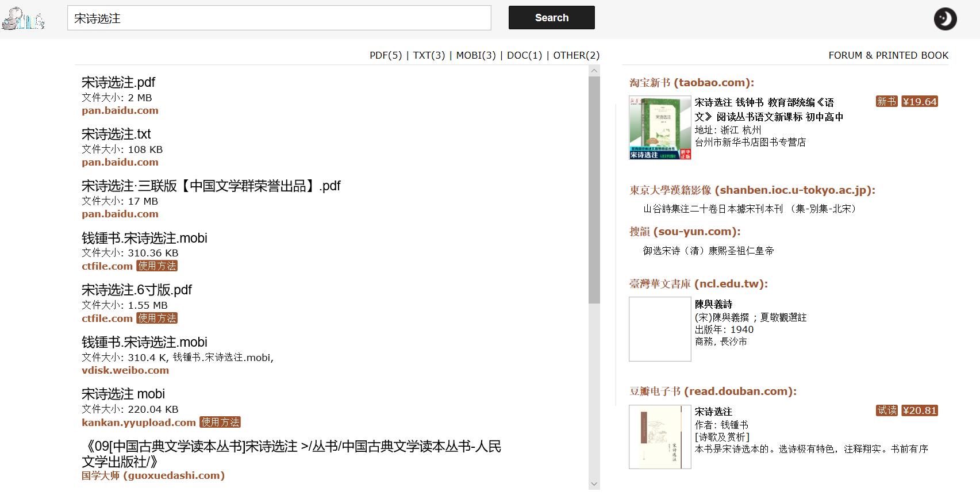Click pan.baidu.com under 宋诗选注.txt

(120, 162)
